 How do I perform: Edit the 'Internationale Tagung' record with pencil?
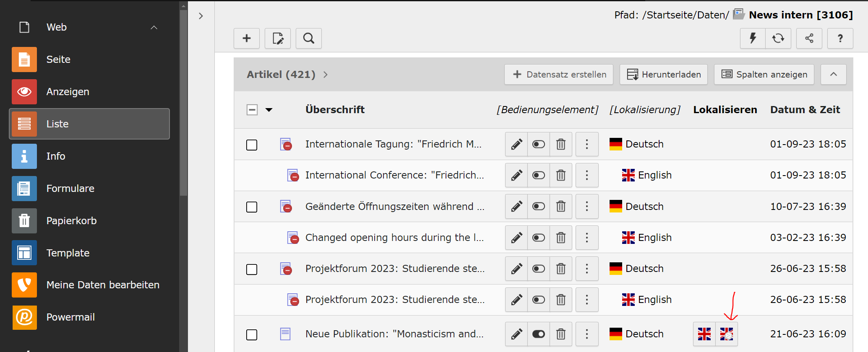516,145
